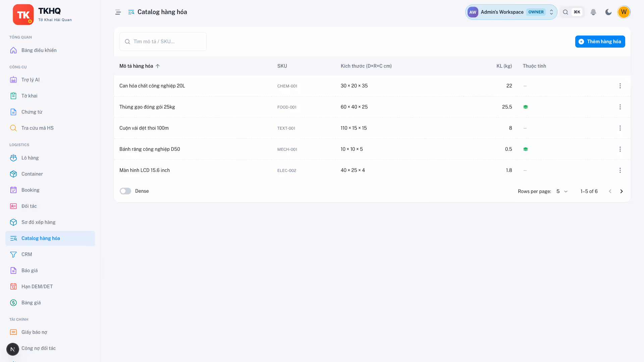Open the user avatar W menu
644x362 pixels.
pyautogui.click(x=624, y=12)
